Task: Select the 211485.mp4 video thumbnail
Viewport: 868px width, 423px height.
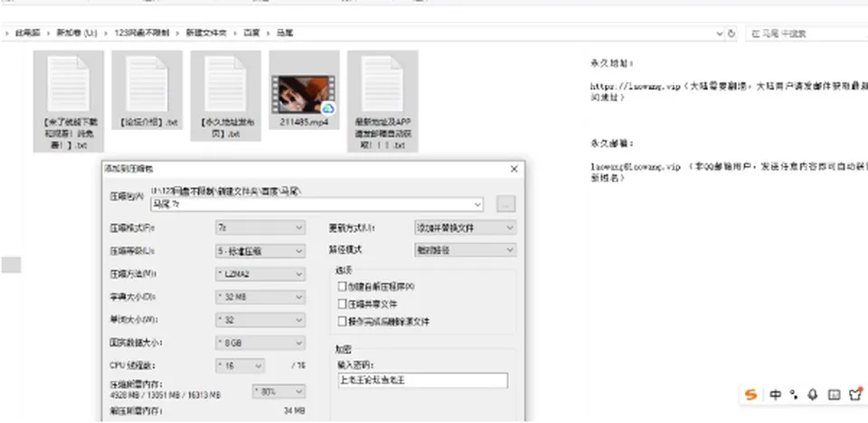Action: click(x=304, y=95)
